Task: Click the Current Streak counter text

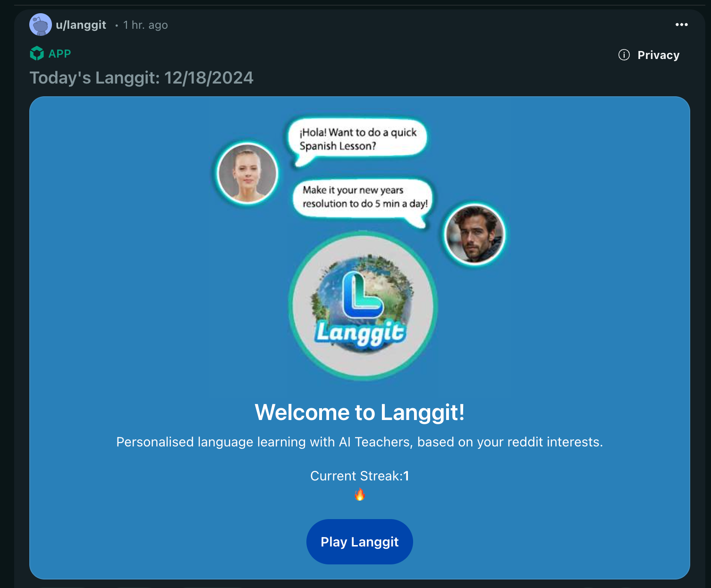Action: tap(360, 476)
